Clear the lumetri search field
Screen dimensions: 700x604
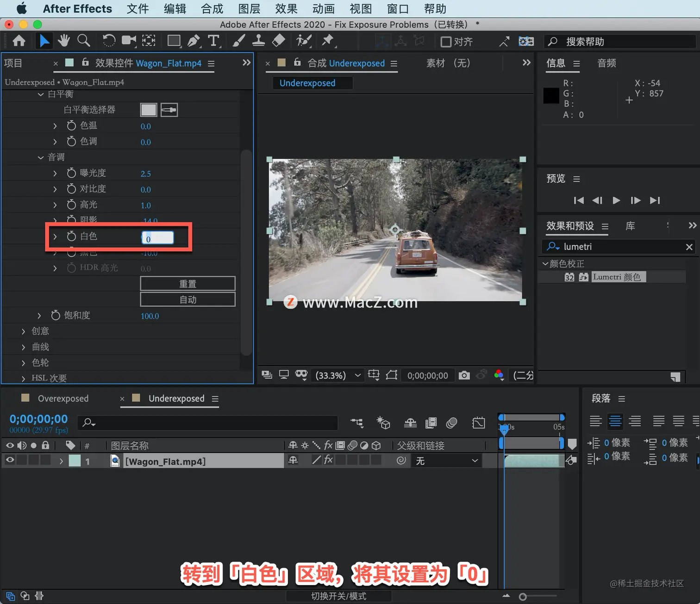(689, 247)
